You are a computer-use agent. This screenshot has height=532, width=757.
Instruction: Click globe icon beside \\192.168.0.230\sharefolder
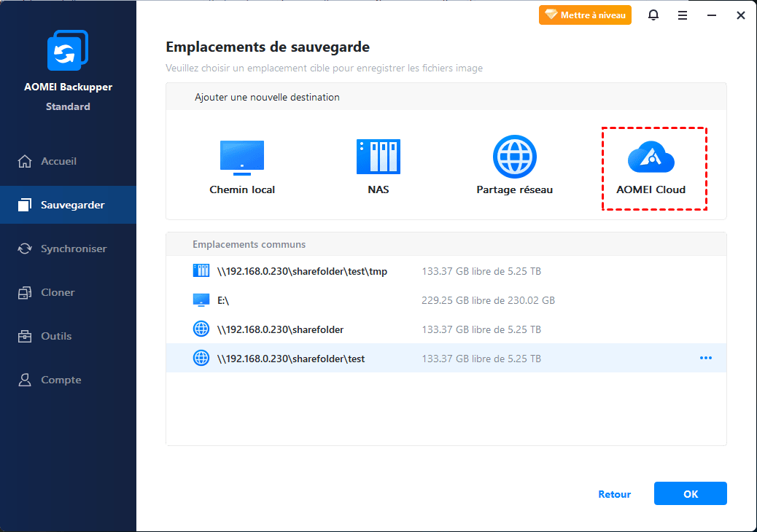201,329
